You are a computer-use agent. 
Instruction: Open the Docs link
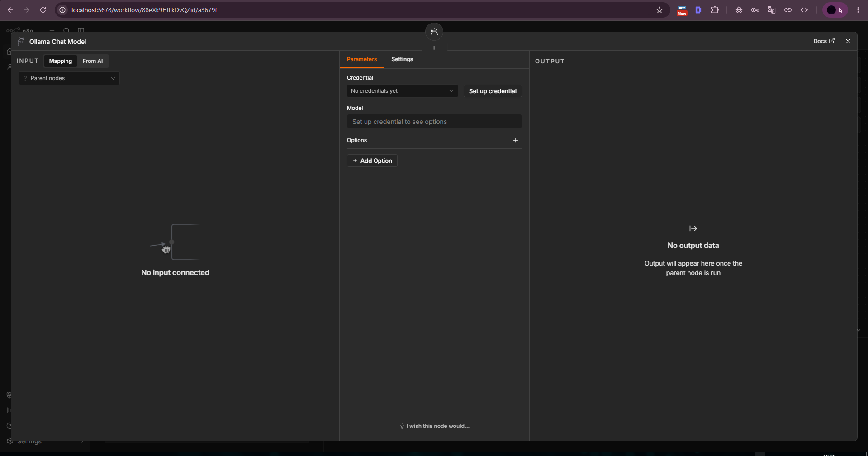[824, 41]
